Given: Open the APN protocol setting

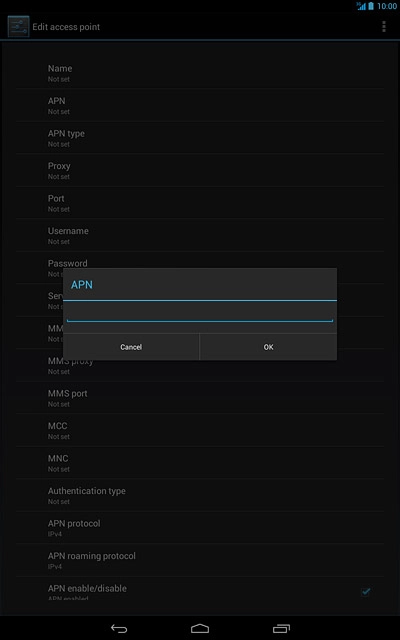Looking at the screenshot, I should click(x=200, y=527).
